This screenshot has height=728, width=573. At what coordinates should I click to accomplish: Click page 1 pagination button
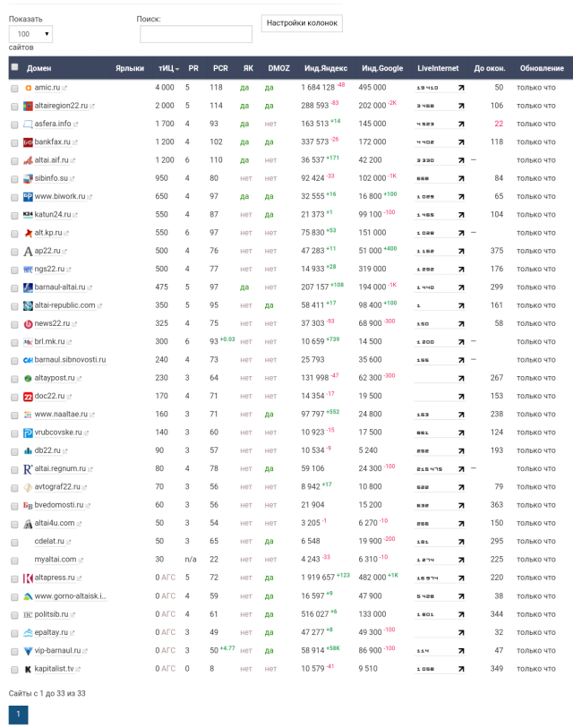tap(18, 714)
